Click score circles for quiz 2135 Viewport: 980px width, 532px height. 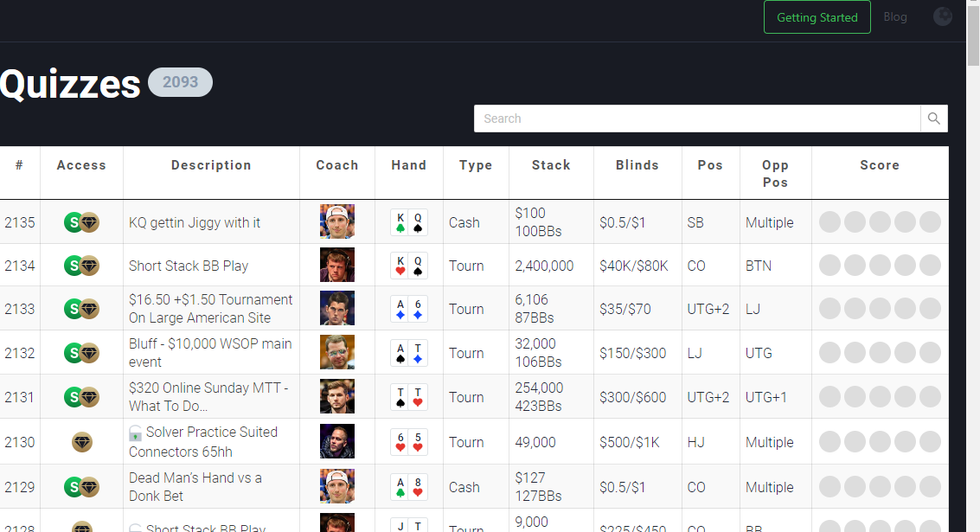coord(880,222)
